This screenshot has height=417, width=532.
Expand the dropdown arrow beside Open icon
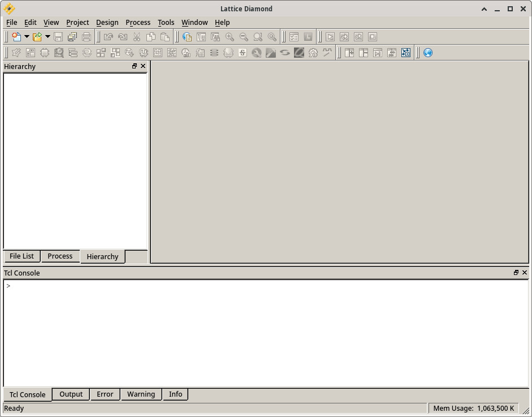tap(47, 37)
